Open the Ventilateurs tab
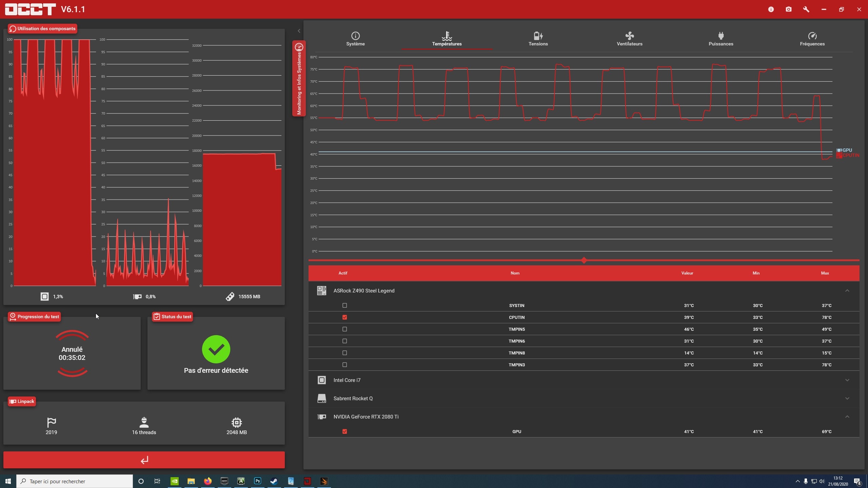Viewport: 868px width, 488px height. pyautogui.click(x=629, y=39)
